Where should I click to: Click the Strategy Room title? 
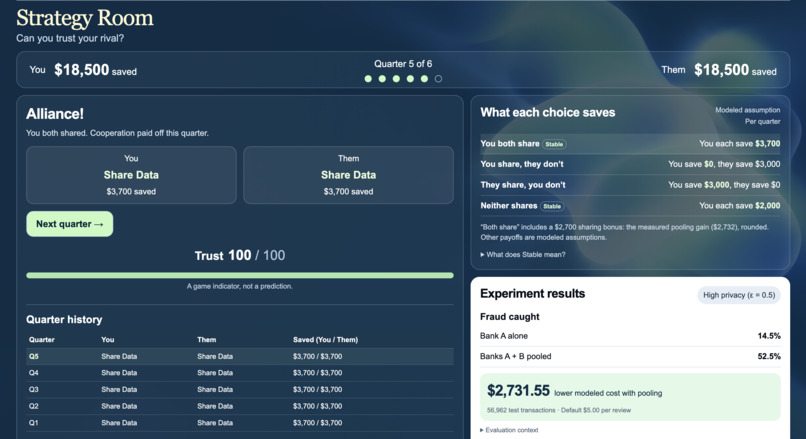pos(85,19)
